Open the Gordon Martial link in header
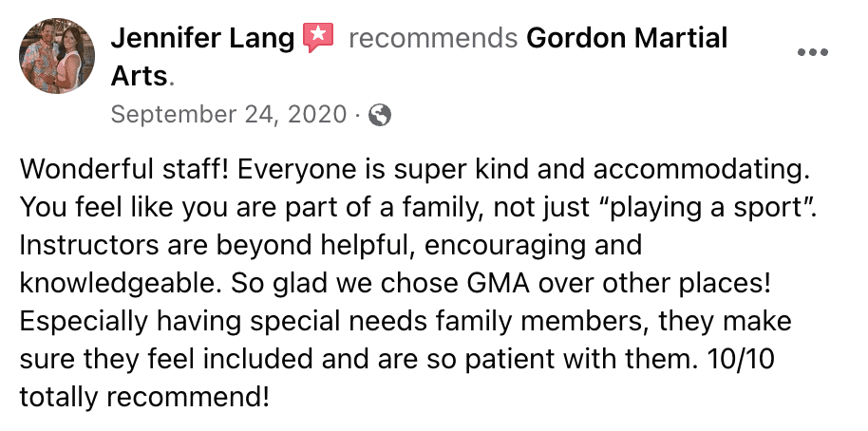The width and height of the screenshot is (868, 431). (626, 39)
